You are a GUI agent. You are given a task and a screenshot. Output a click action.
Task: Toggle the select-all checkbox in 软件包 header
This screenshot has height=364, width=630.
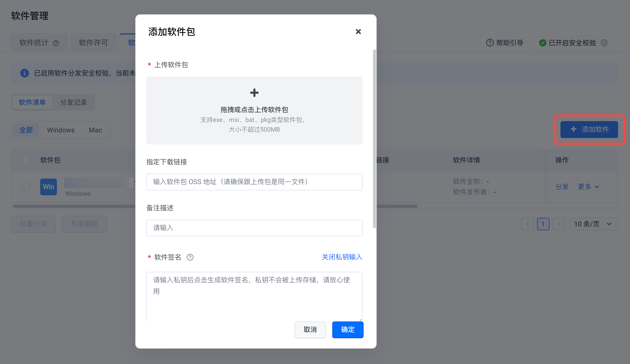click(26, 160)
